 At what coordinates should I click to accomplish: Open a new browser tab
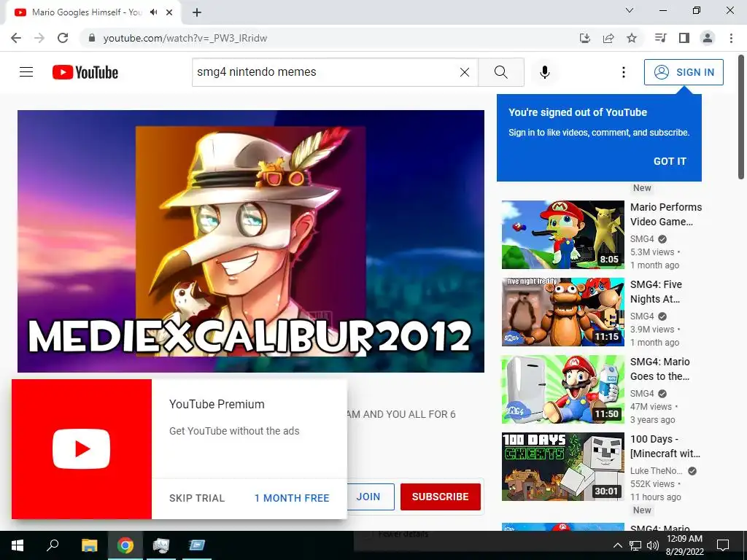click(197, 12)
